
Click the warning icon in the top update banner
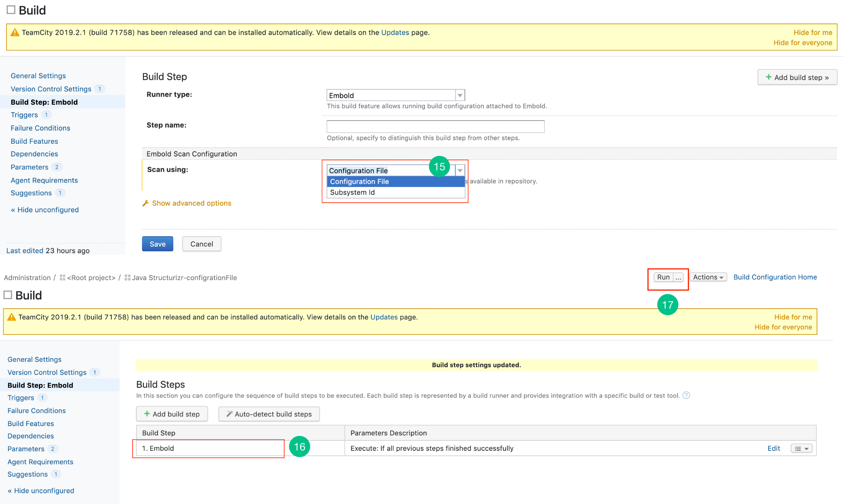pos(15,32)
